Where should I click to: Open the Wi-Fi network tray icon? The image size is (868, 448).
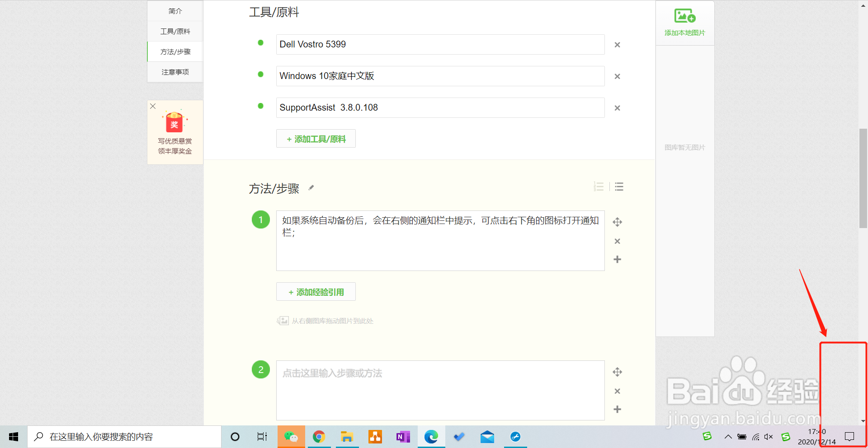point(755,437)
